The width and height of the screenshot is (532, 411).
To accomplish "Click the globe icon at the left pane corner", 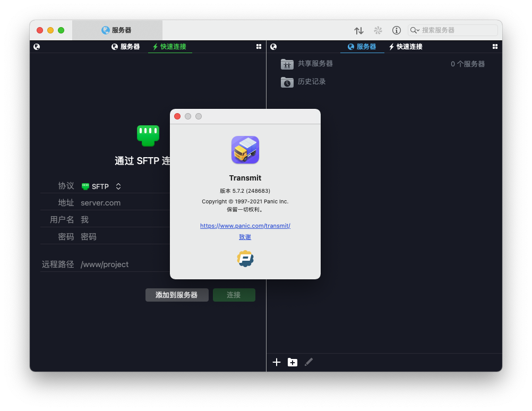I will click(37, 47).
